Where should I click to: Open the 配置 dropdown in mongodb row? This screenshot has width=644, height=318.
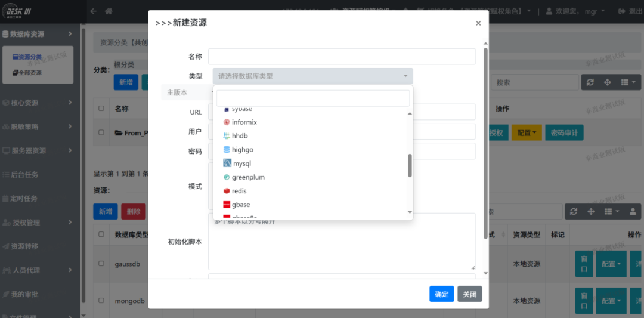(x=611, y=301)
